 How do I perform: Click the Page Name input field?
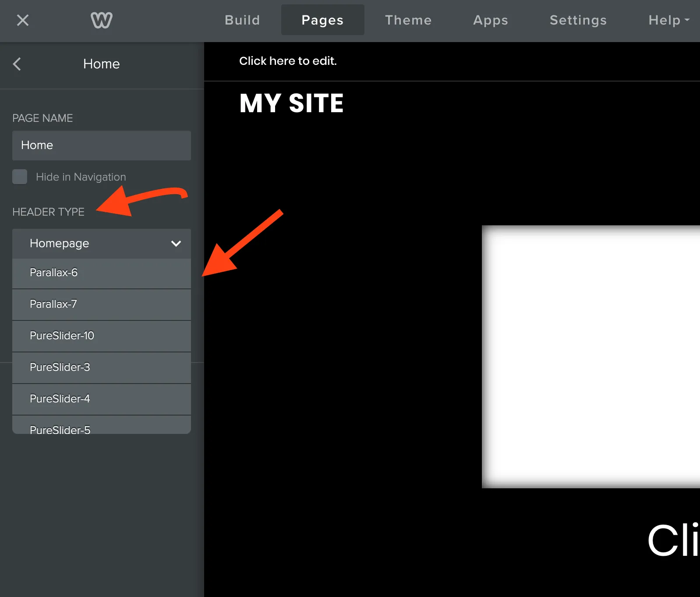102,146
